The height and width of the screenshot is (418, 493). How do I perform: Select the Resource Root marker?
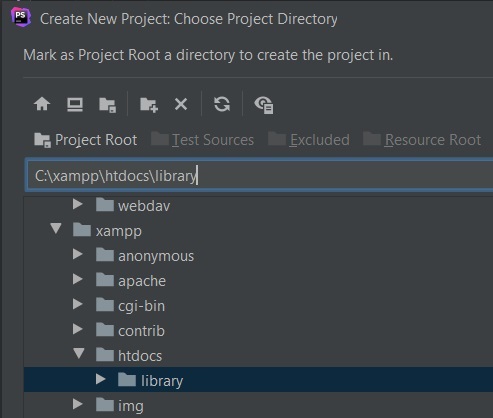(x=422, y=140)
